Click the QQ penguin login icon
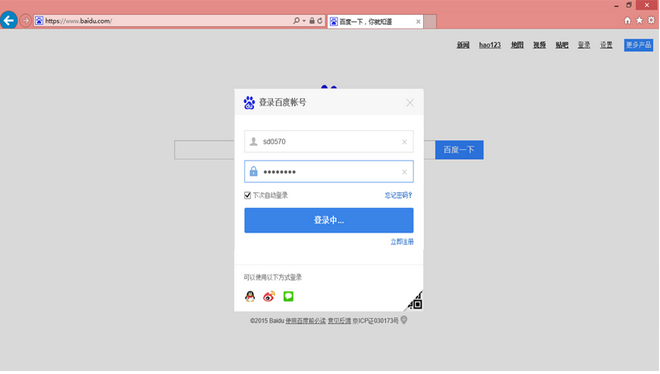 coord(250,296)
